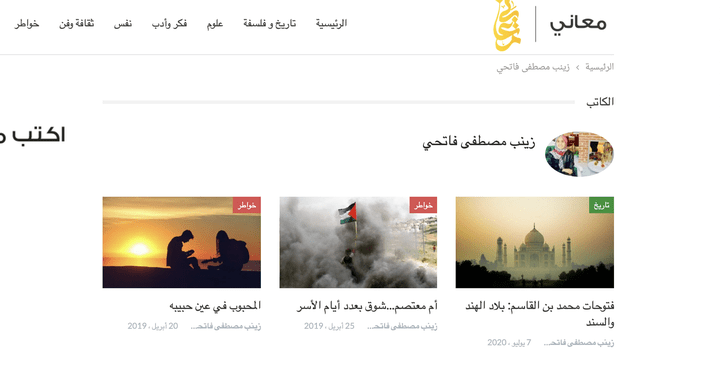Click author link under المحبوب في عين حبيبه
Viewport: 720px width, 379px height.
(225, 326)
